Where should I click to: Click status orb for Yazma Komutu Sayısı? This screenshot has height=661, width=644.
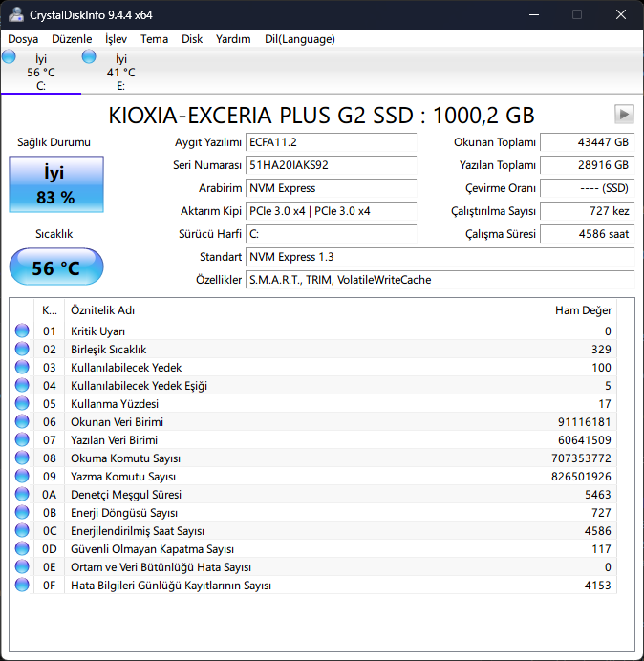(x=22, y=476)
